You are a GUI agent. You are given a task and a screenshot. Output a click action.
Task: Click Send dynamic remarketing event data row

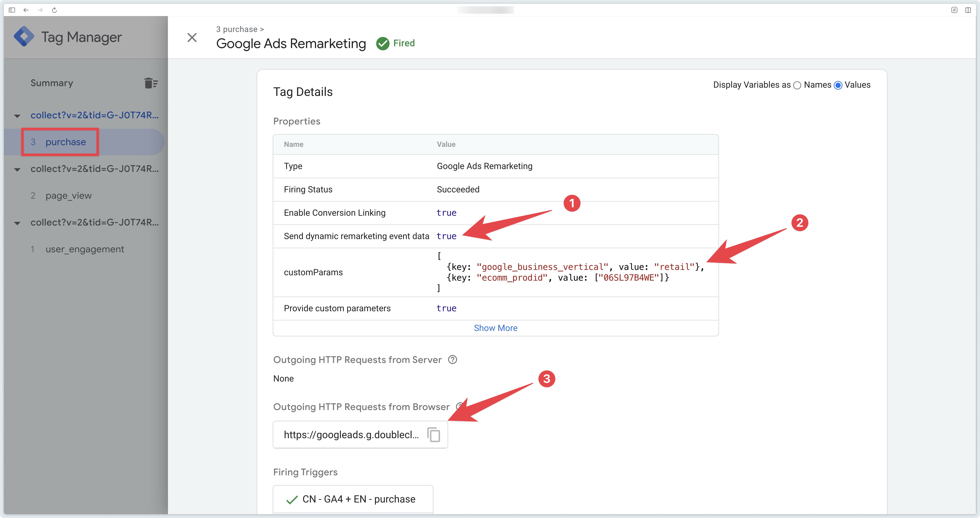[495, 236]
